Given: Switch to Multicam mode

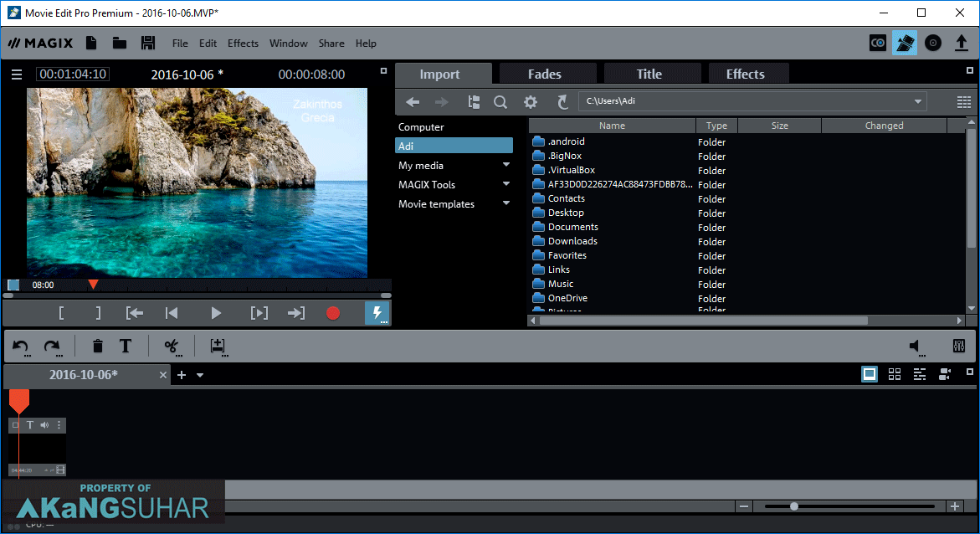Looking at the screenshot, I should [x=944, y=374].
